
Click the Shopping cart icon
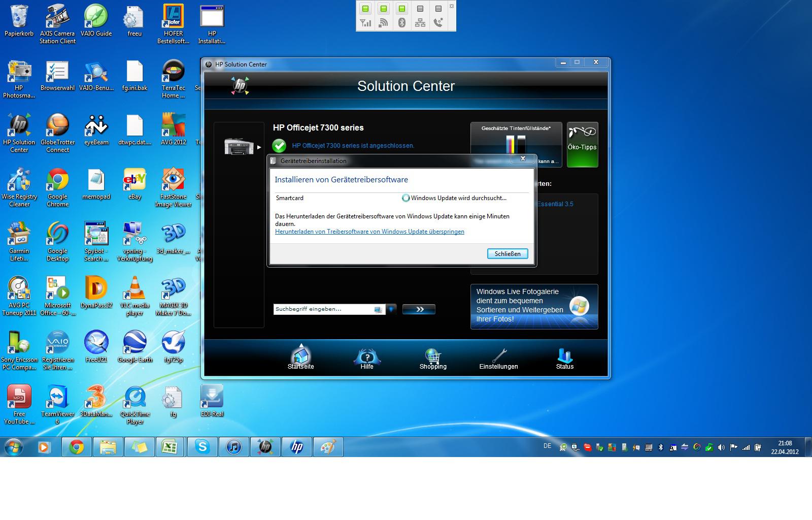(x=432, y=356)
